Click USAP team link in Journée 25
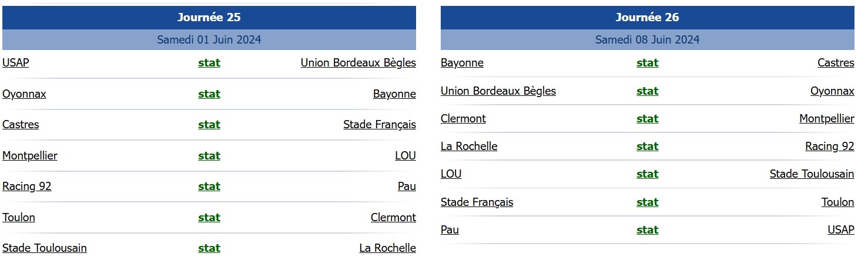 click(16, 63)
